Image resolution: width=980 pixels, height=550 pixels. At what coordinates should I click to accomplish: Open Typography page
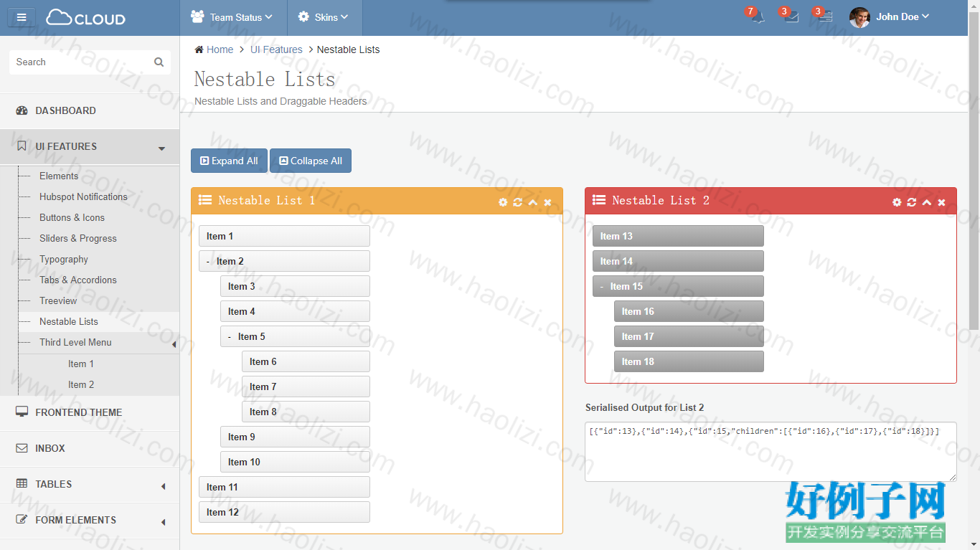(64, 259)
